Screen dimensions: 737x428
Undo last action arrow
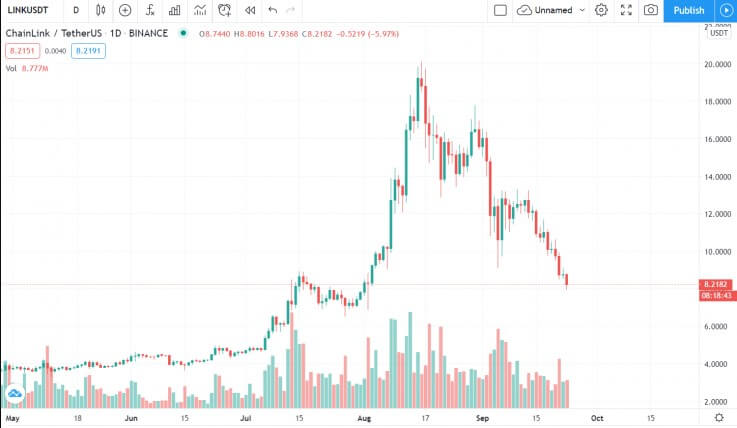pos(273,10)
